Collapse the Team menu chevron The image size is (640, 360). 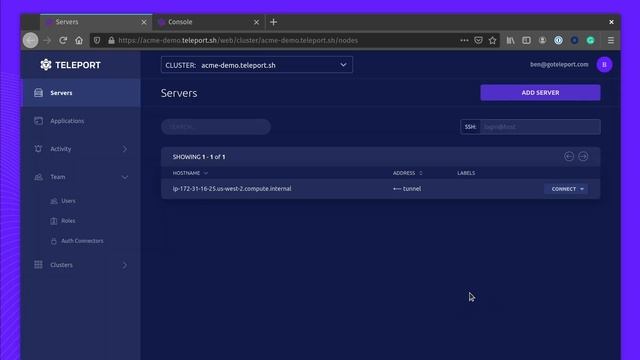125,177
